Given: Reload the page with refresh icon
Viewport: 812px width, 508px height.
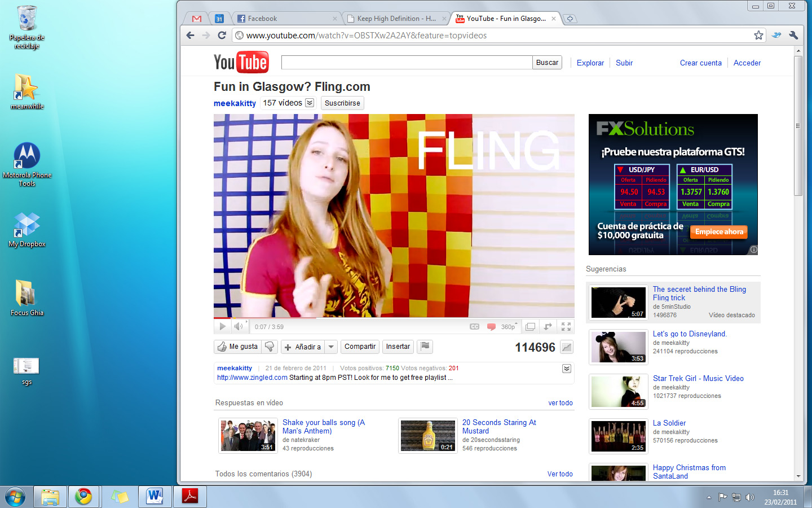Looking at the screenshot, I should point(222,35).
